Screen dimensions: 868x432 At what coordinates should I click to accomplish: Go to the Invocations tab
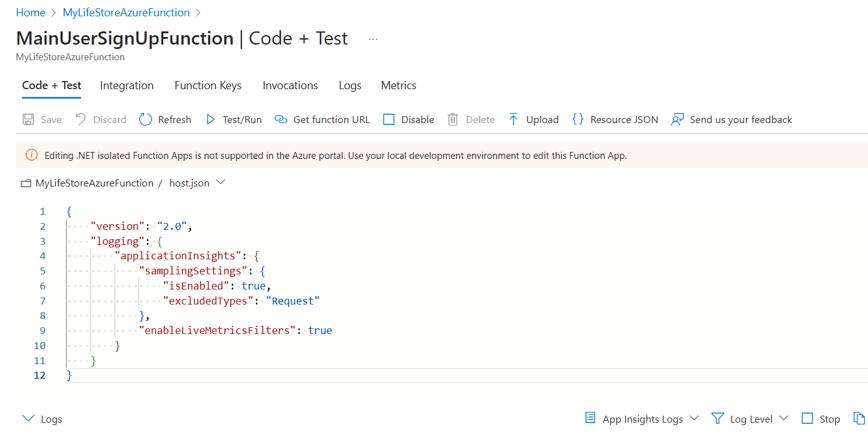(290, 85)
